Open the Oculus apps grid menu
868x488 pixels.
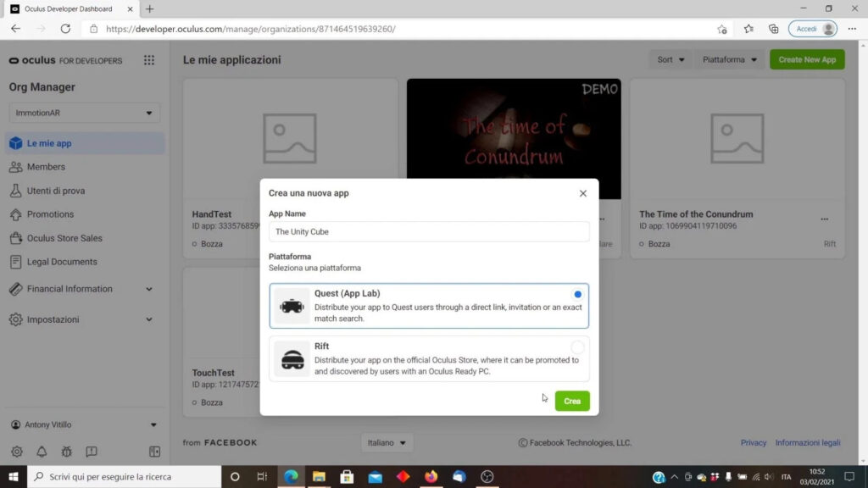[149, 60]
